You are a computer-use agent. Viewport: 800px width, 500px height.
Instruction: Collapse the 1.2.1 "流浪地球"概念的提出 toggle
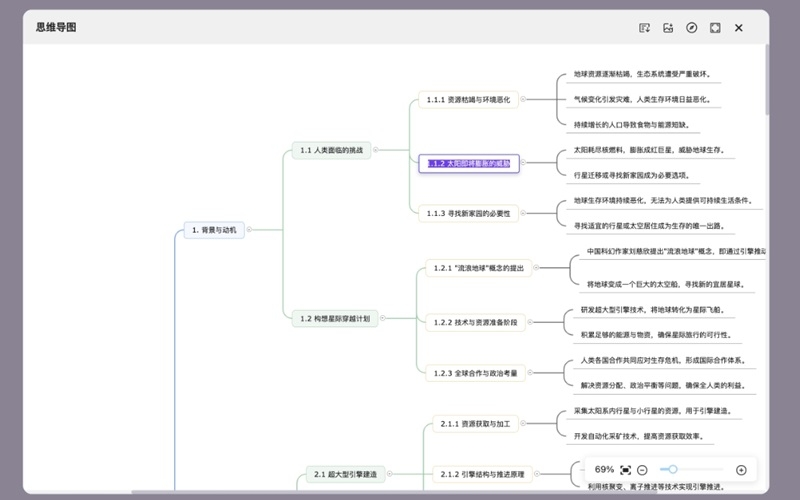[536, 268]
